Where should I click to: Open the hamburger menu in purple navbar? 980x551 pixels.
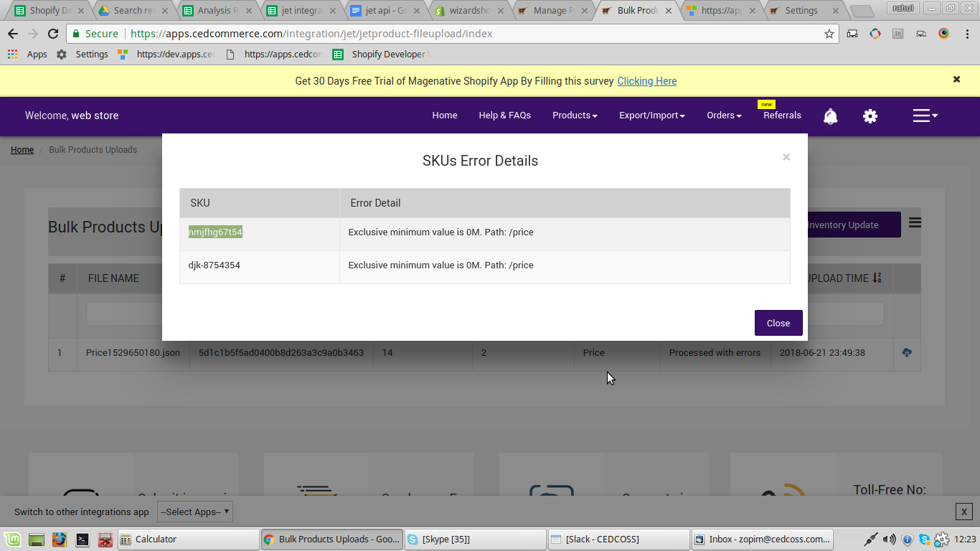point(924,116)
